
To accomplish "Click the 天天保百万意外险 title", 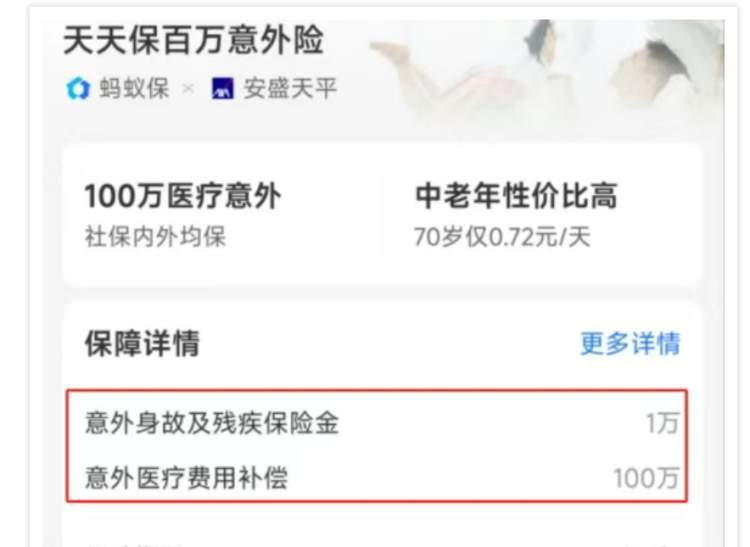I will pos(193,40).
